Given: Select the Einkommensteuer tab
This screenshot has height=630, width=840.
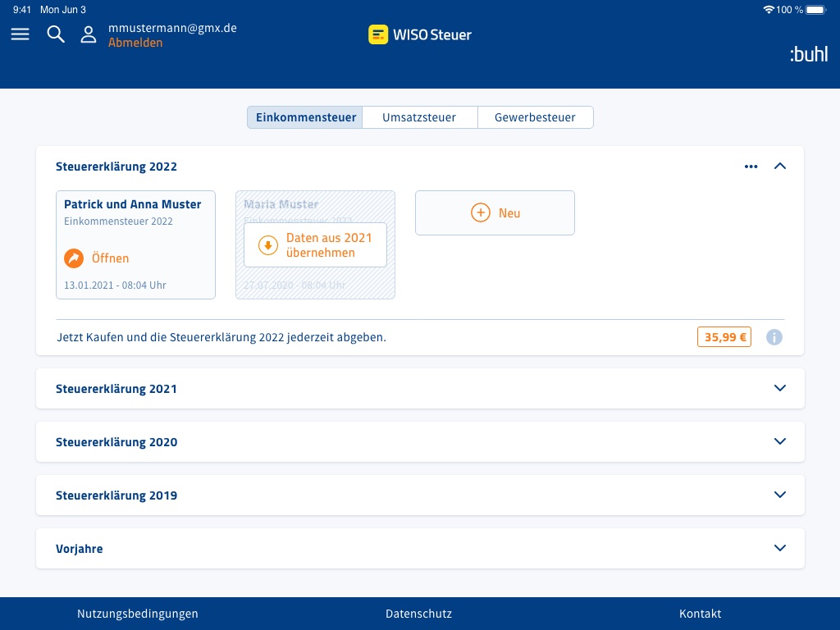Looking at the screenshot, I should coord(305,117).
